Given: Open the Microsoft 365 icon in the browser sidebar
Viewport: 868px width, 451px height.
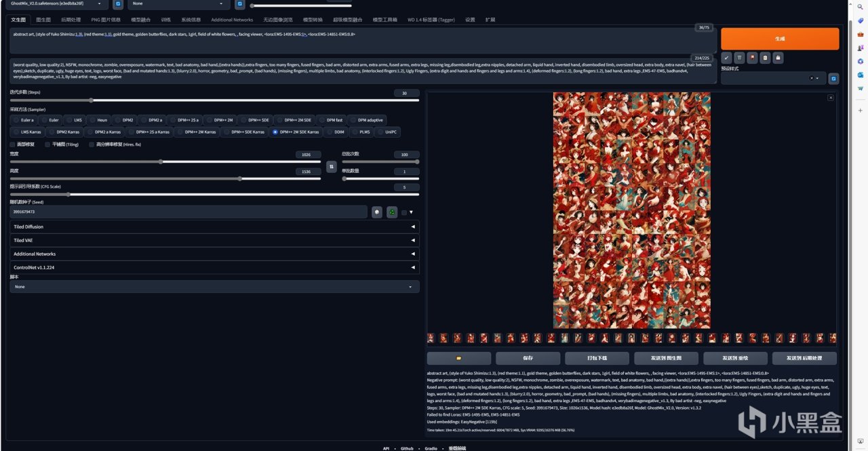Looking at the screenshot, I should pos(860,61).
